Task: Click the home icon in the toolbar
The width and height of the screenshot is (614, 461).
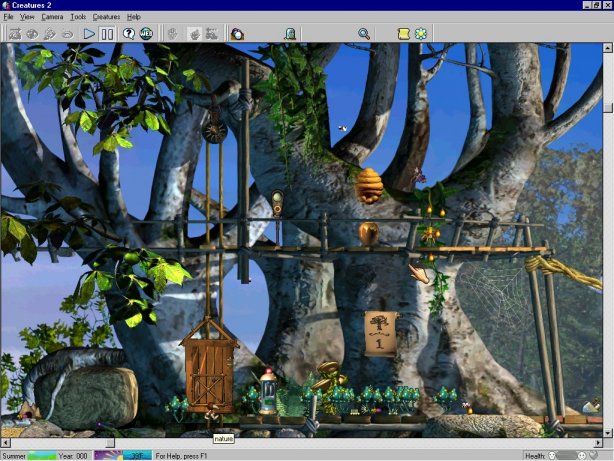Action: [x=237, y=34]
